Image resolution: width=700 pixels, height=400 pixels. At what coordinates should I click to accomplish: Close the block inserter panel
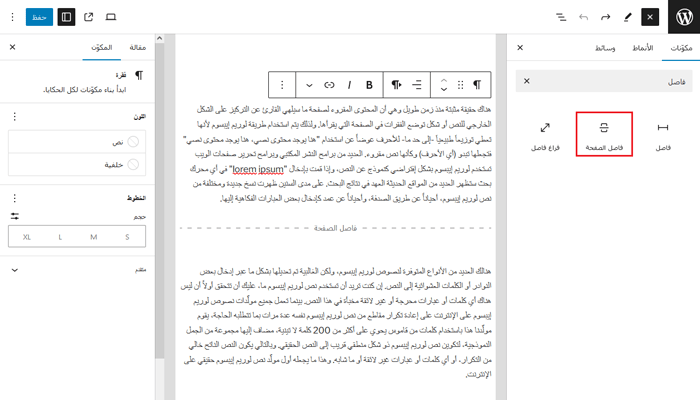(520, 47)
